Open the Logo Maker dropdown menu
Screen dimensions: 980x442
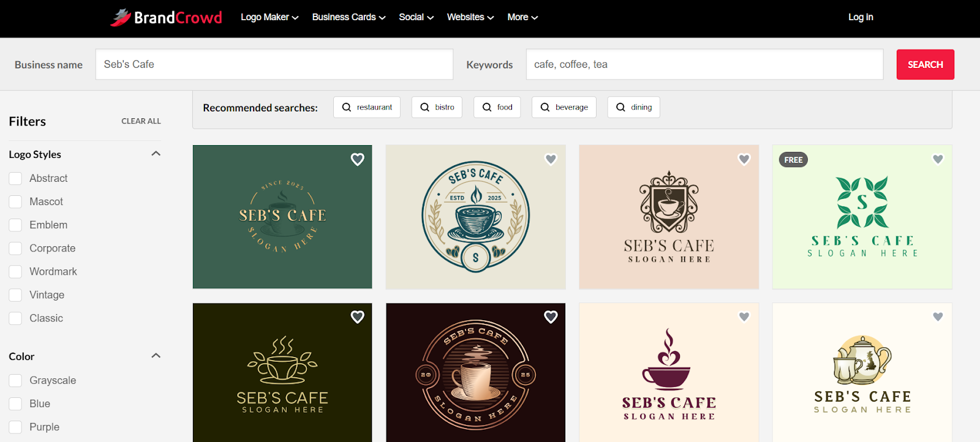click(269, 17)
